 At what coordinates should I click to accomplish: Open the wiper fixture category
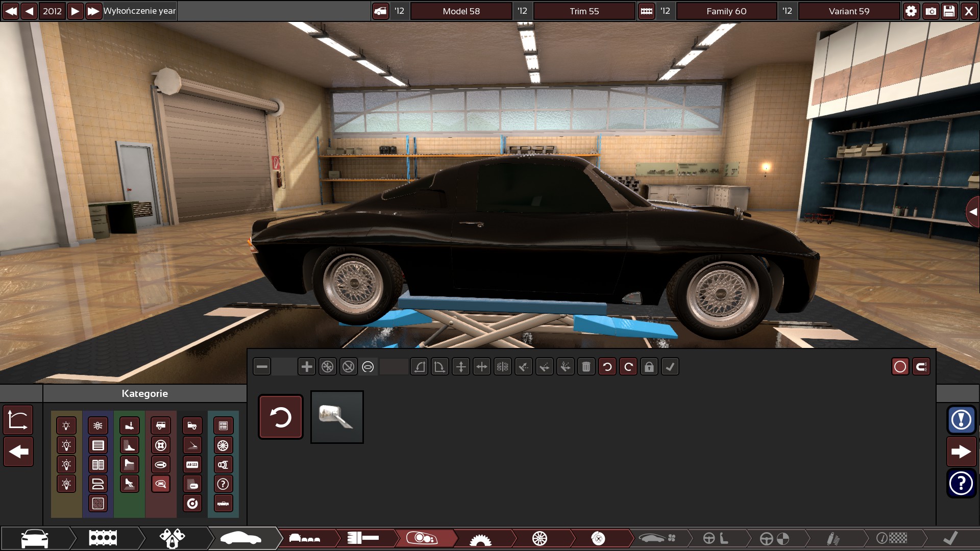pos(192,445)
